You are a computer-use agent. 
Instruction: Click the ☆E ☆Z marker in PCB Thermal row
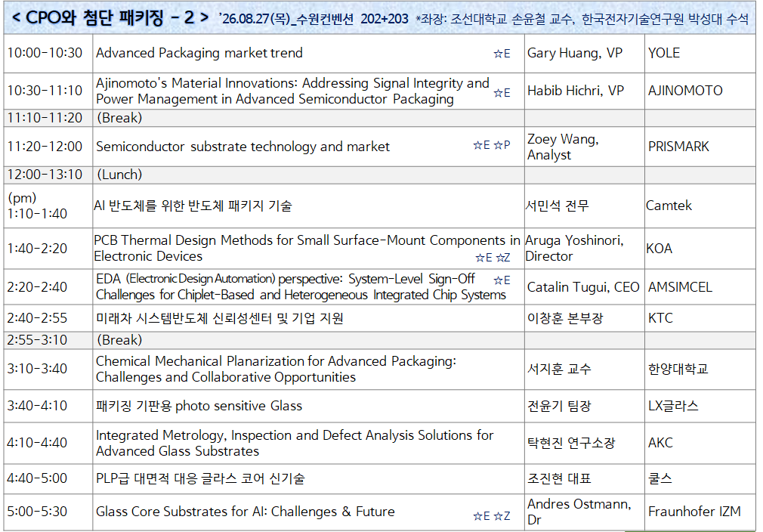[x=493, y=258]
